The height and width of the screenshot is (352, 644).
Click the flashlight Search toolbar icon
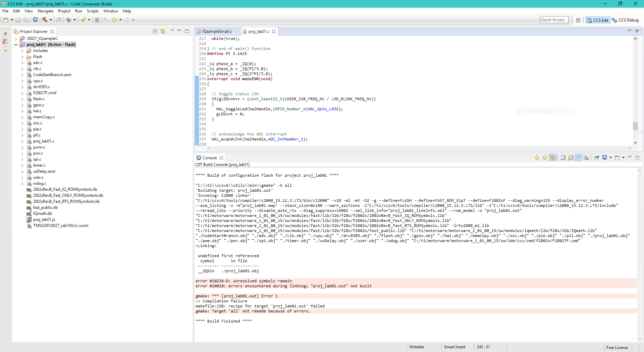[x=83, y=20]
